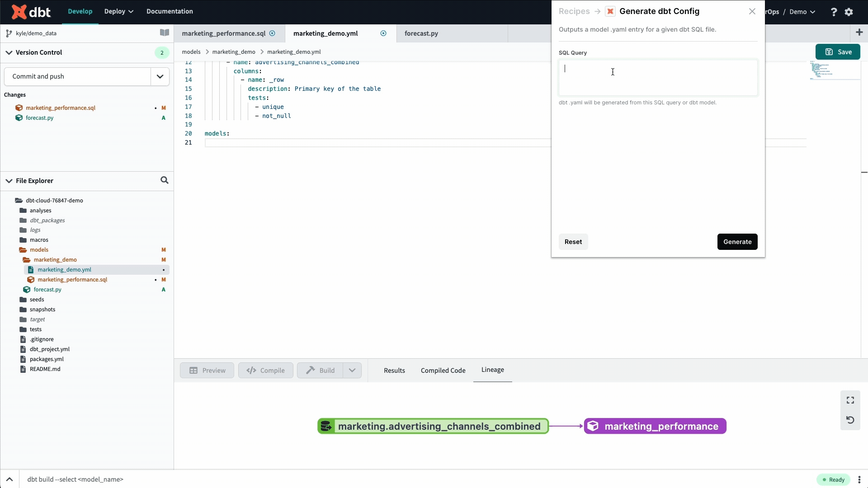Reset lineage view with the undo arrow icon
This screenshot has width=868, height=488.
(x=850, y=420)
